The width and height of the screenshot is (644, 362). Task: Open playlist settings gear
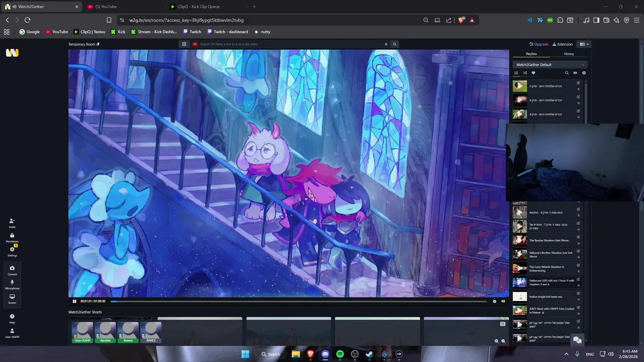(584, 73)
